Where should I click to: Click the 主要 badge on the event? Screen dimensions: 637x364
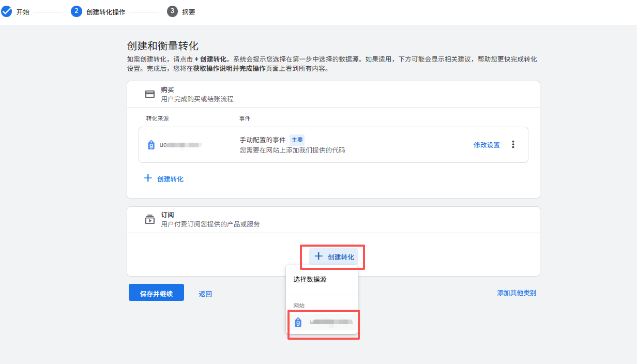click(297, 140)
